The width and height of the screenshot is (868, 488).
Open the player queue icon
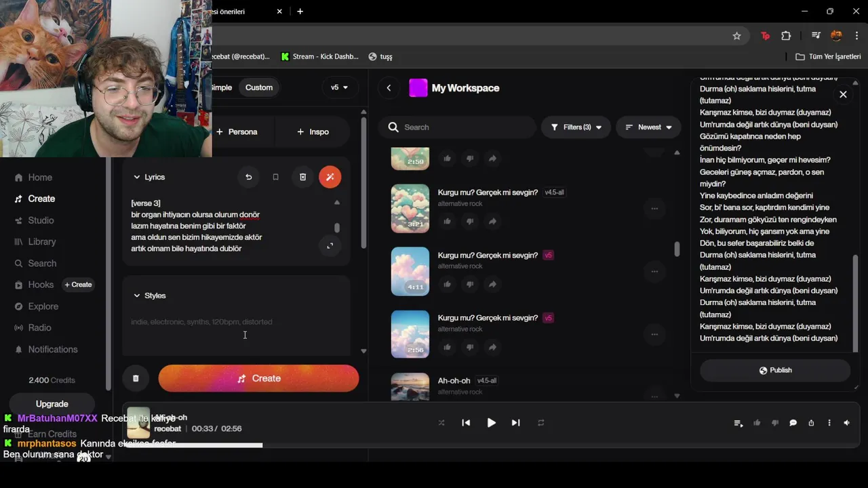pos(738,423)
